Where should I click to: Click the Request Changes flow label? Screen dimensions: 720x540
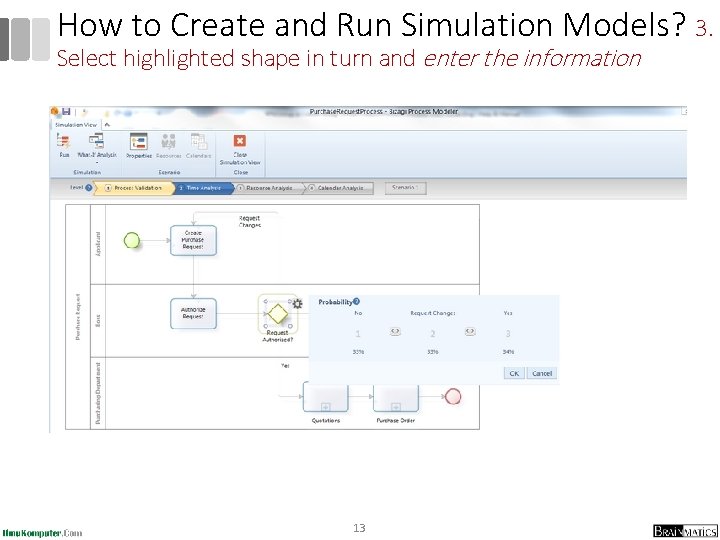tap(249, 222)
